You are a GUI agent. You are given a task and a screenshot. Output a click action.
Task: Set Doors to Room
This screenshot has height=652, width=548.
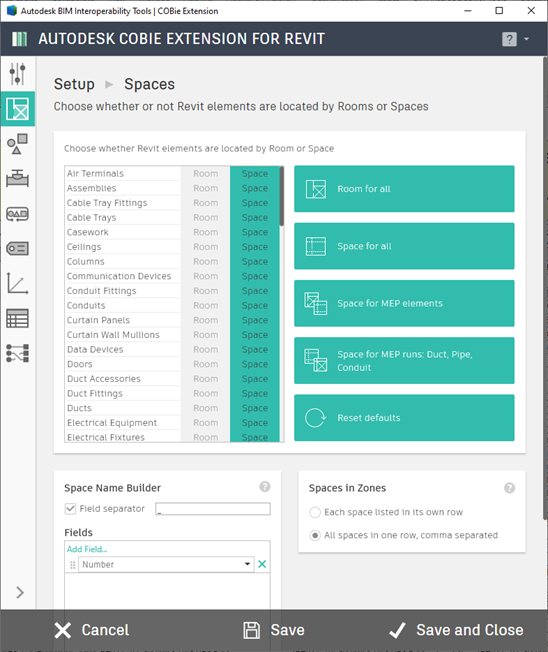point(205,364)
